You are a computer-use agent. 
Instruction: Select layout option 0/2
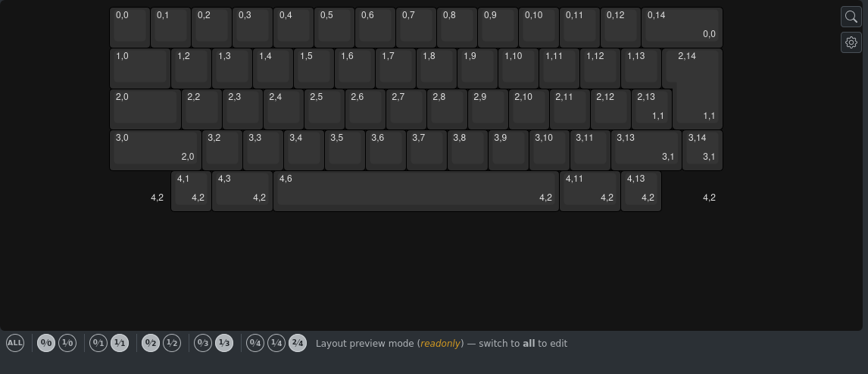151,343
